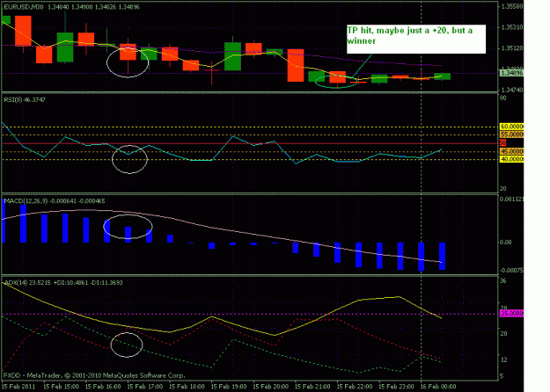This screenshot has width=550, height=392.
Task: Select the tall red candle at 21:00
Action: coord(296,66)
